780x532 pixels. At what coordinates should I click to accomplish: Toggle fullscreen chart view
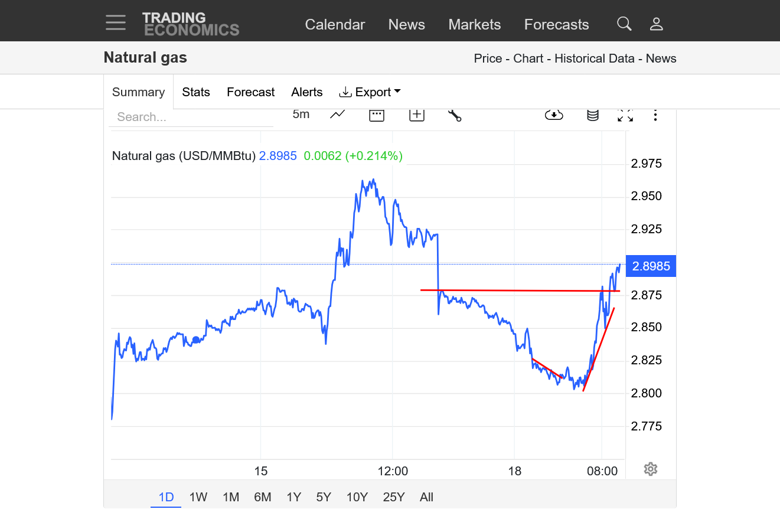pos(625,115)
